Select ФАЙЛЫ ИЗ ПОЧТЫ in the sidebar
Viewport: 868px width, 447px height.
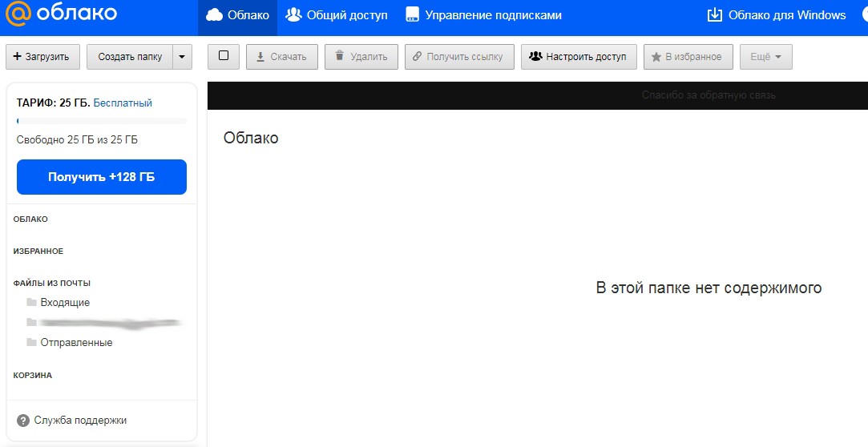(52, 284)
